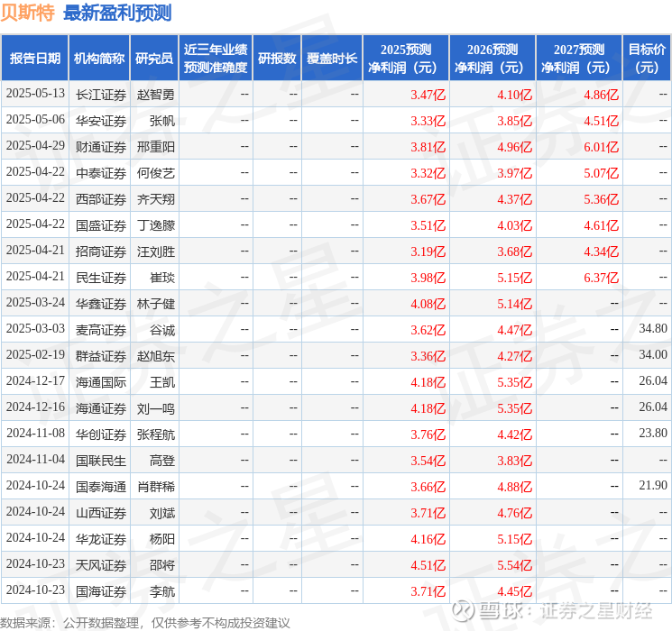Image resolution: width=672 pixels, height=631 pixels.
Task: Select the 国联民生 institution cell
Action: click(101, 461)
